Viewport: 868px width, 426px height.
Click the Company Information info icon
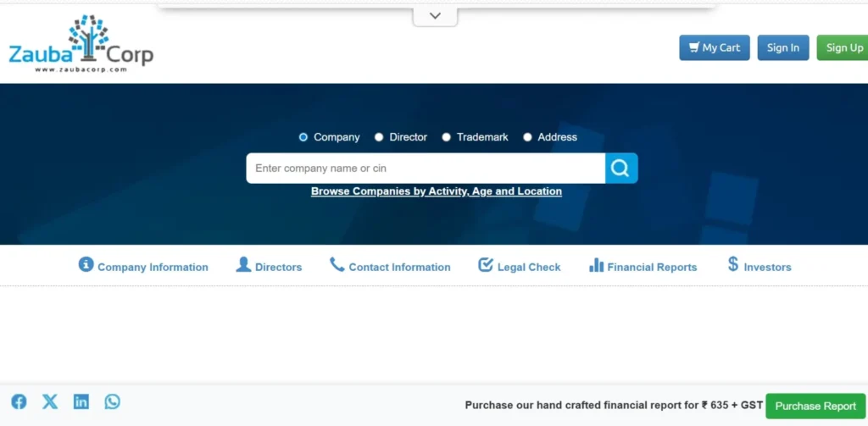pos(86,264)
